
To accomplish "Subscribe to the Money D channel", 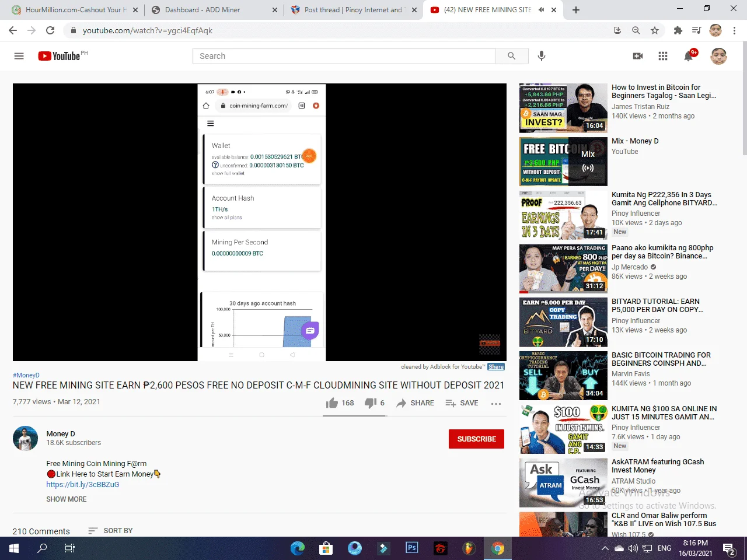I will (476, 439).
